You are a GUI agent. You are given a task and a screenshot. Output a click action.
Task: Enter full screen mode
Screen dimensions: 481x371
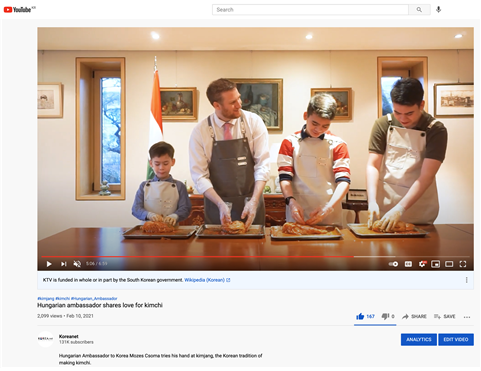(463, 264)
